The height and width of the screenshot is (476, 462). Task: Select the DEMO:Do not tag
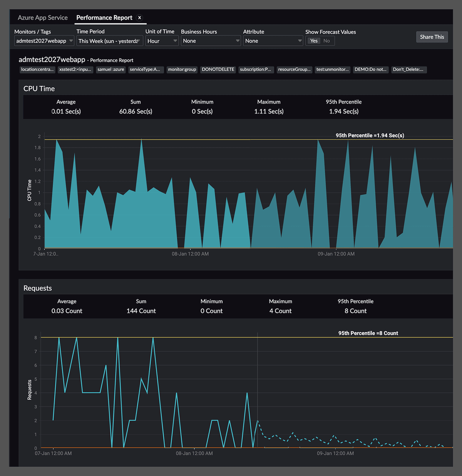point(370,70)
